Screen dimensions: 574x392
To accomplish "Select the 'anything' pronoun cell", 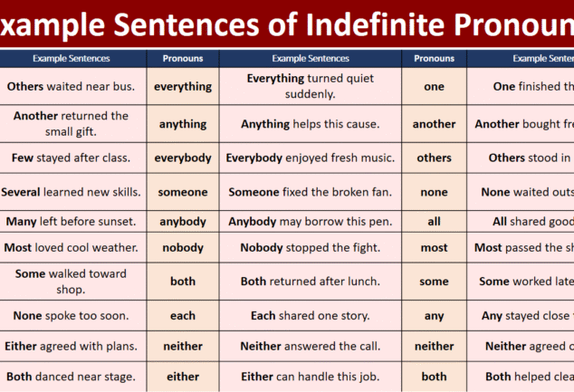I will coord(183,124).
